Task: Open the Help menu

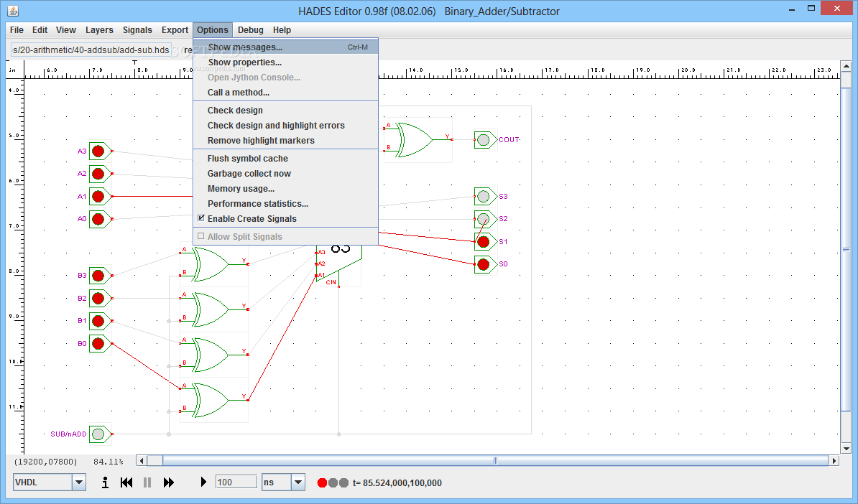Action: pyautogui.click(x=282, y=30)
